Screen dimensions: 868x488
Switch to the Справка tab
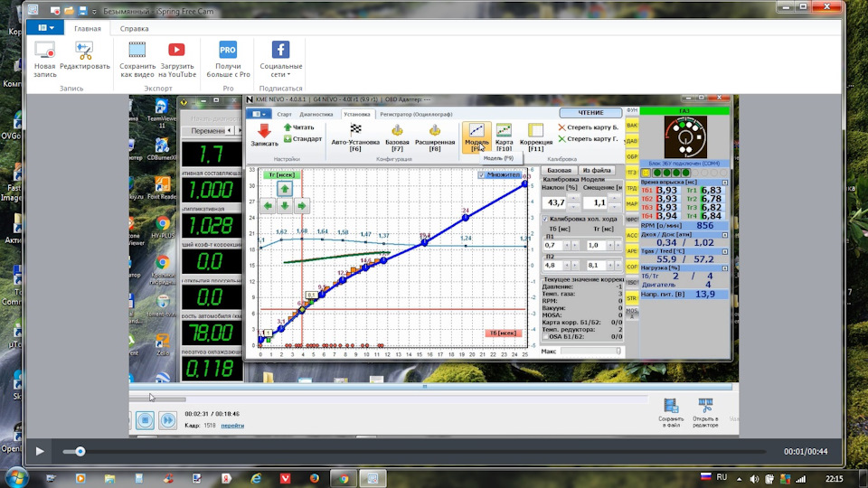[134, 29]
